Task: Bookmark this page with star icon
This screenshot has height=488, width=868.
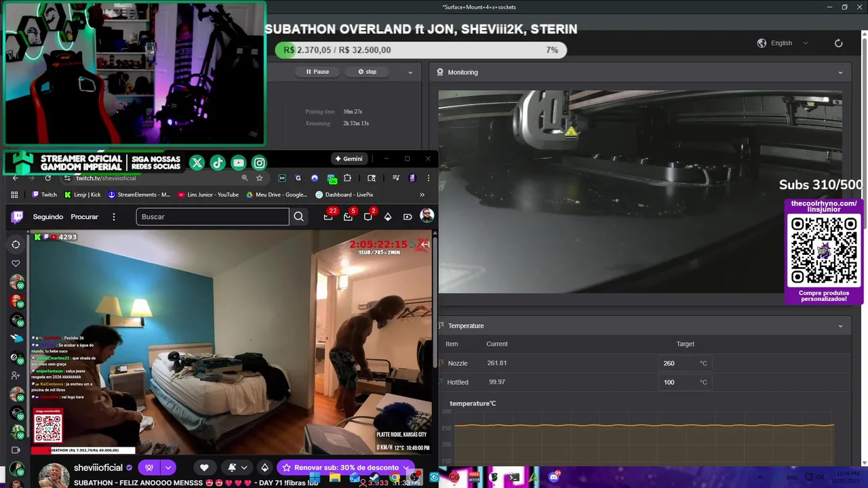Action: coord(259,178)
